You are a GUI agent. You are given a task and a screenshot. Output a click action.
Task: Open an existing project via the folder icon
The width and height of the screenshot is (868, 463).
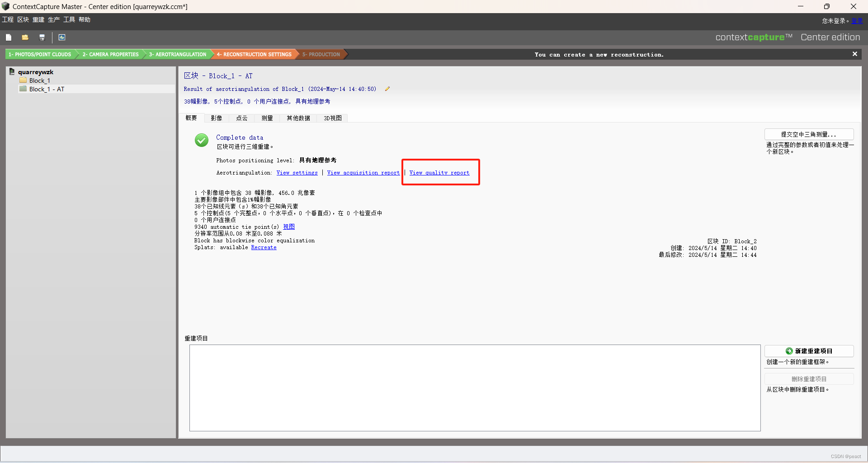pyautogui.click(x=25, y=37)
